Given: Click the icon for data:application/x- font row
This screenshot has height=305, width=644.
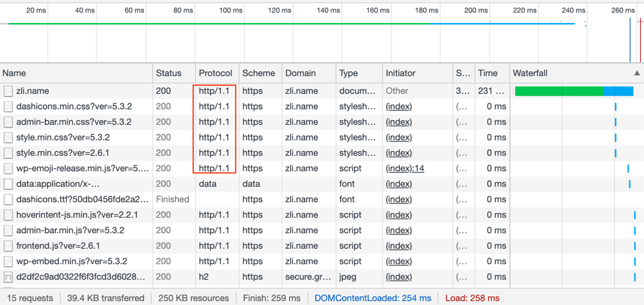Looking at the screenshot, I should click(x=9, y=184).
